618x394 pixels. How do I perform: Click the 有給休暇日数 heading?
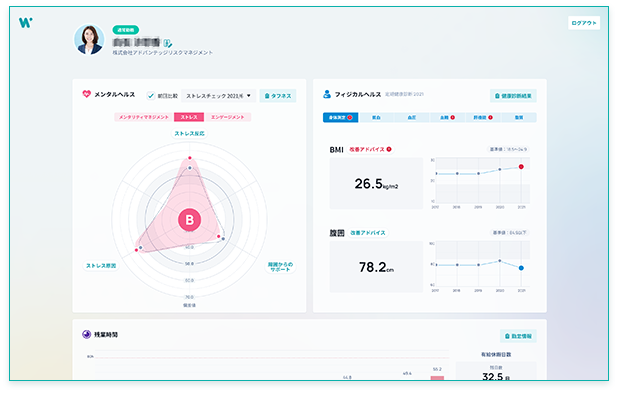496,355
